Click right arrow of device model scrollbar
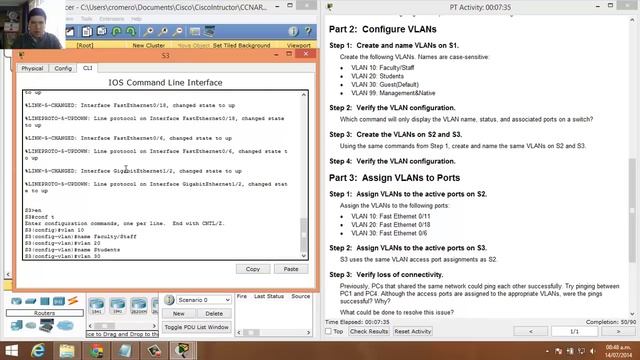640x360 pixels. click(x=154, y=326)
